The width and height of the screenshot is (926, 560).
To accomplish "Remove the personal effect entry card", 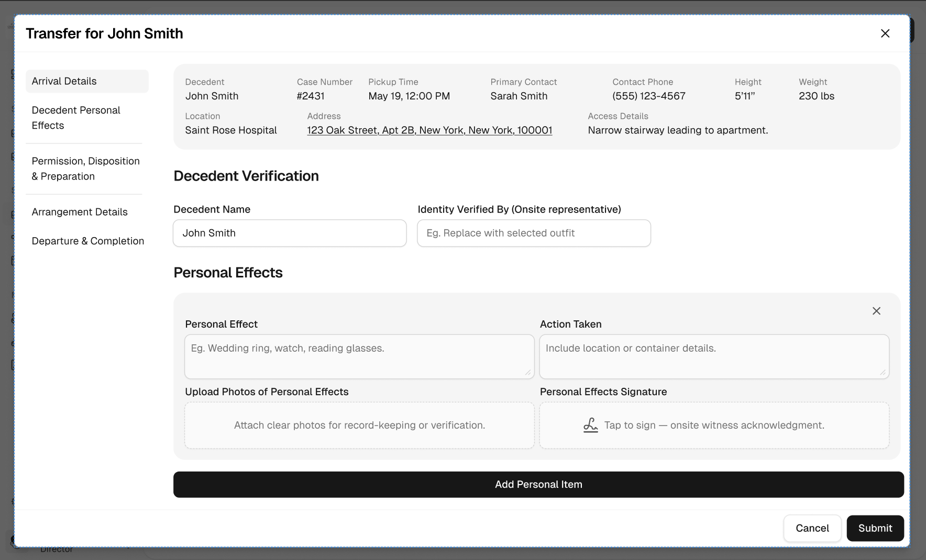I will (876, 311).
